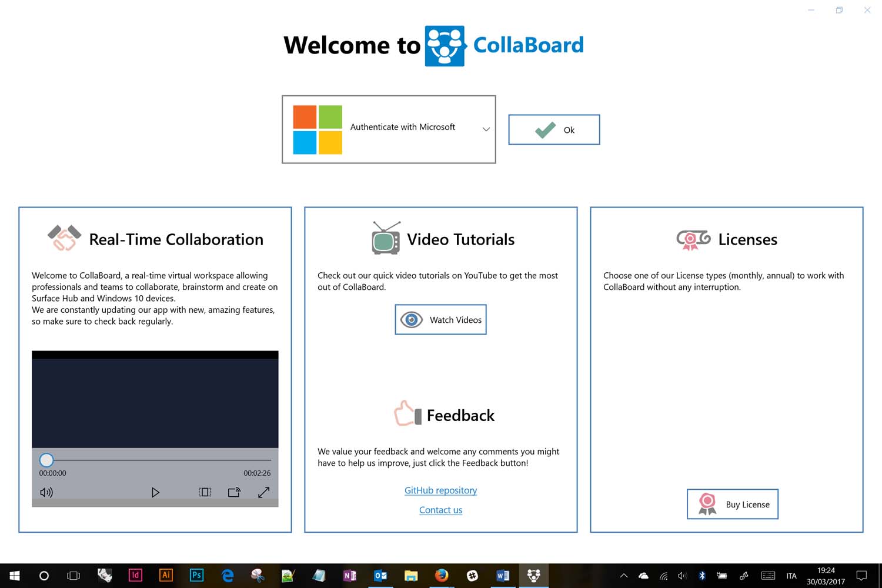Click the Video Tutorials heading
Screen dimensions: 882x588
click(x=461, y=239)
